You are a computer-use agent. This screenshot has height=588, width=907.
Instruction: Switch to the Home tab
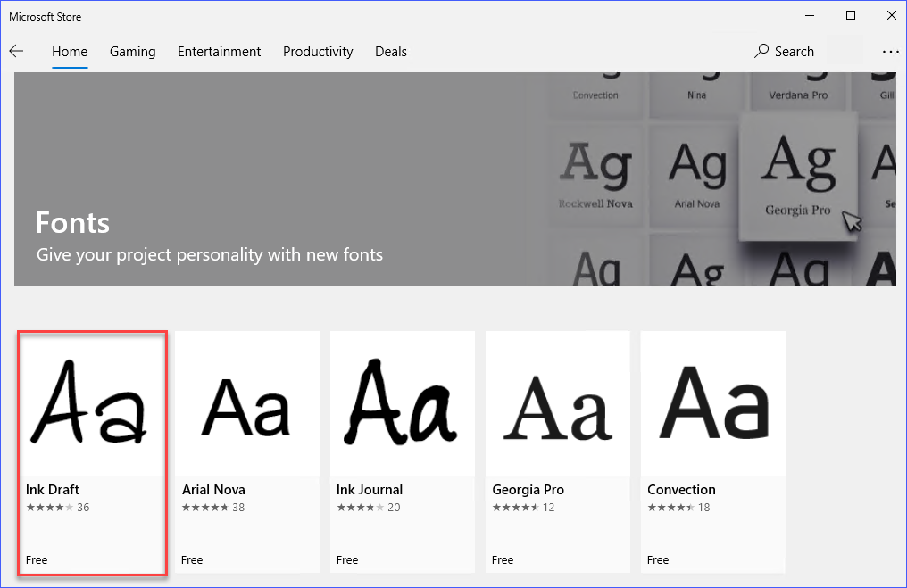70,52
